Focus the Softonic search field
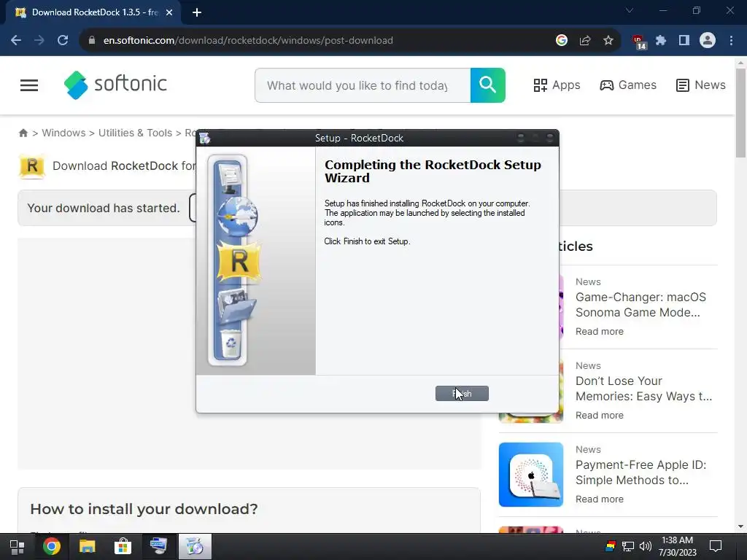747x560 pixels. click(363, 85)
